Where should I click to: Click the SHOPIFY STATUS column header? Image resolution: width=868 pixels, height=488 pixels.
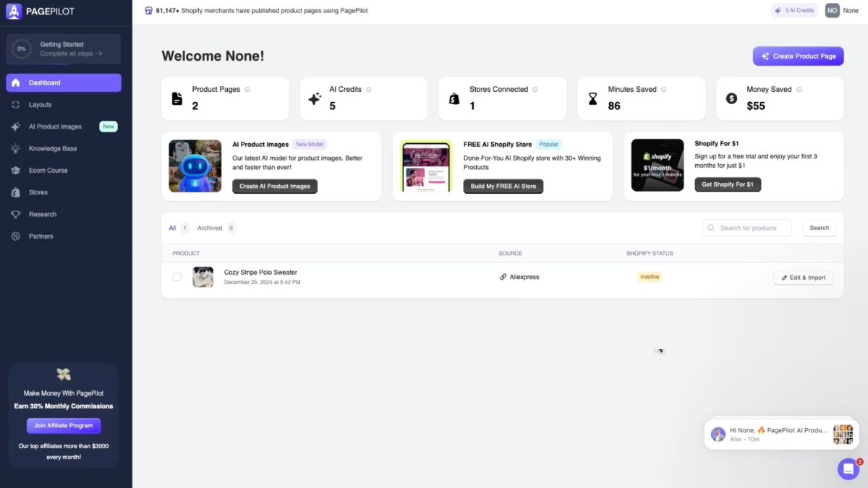click(x=650, y=254)
